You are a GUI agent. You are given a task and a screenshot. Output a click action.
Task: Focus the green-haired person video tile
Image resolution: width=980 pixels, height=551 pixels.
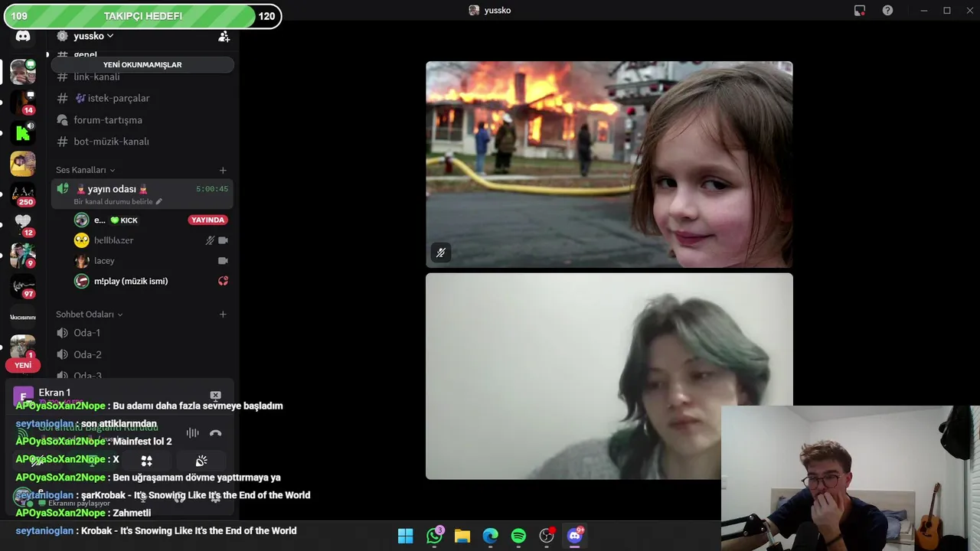609,376
